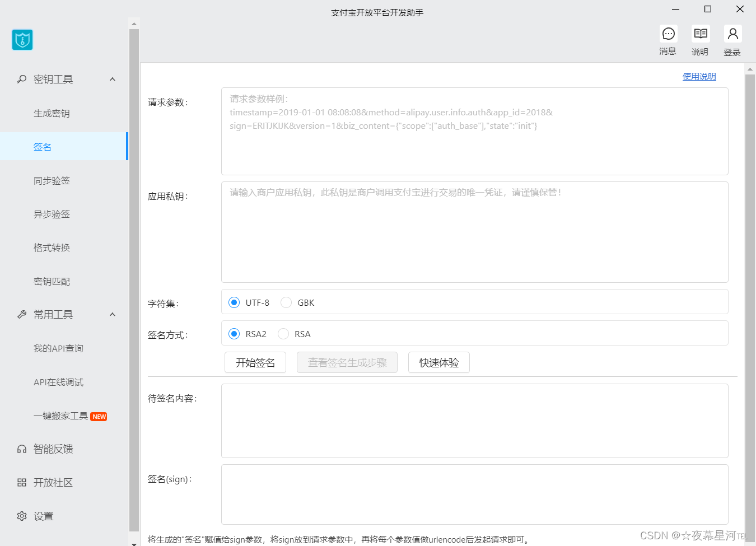Viewport: 756px width, 546px height.
Task: Maximize the 开发助手 window
Action: point(708,9)
